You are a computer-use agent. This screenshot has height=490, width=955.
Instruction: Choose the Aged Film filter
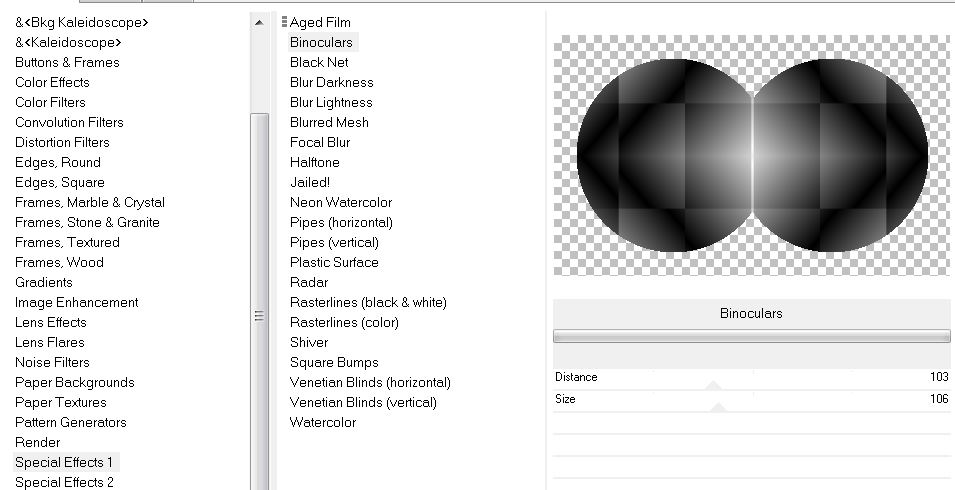coord(320,23)
